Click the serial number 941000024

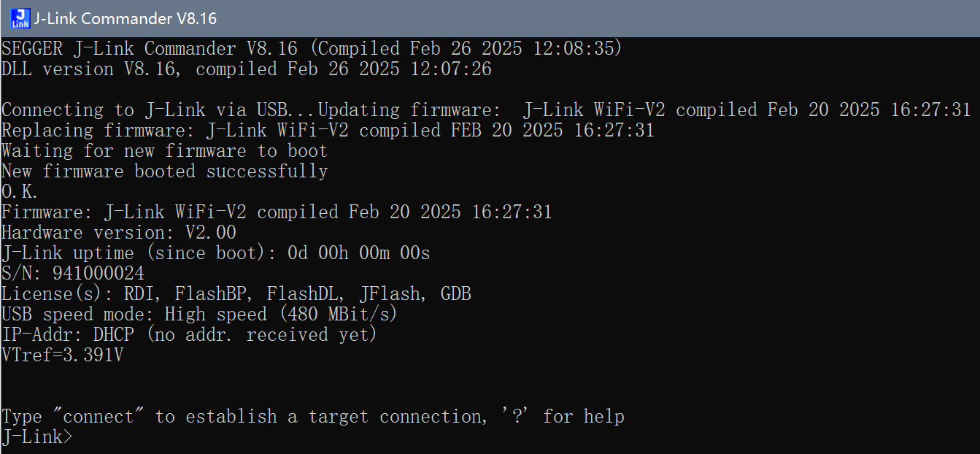99,274
